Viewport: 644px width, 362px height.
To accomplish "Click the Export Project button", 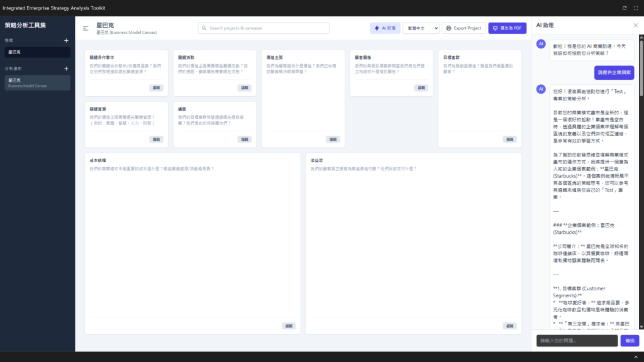I will pyautogui.click(x=464, y=28).
